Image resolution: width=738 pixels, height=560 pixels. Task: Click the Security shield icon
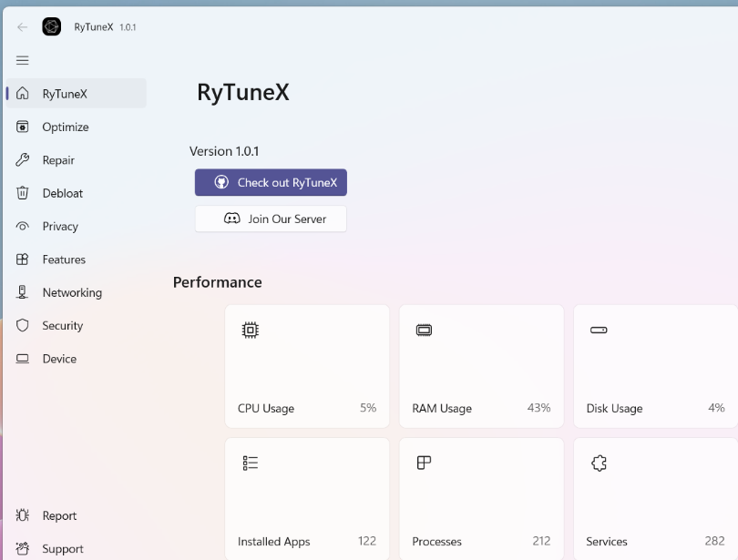pos(22,325)
